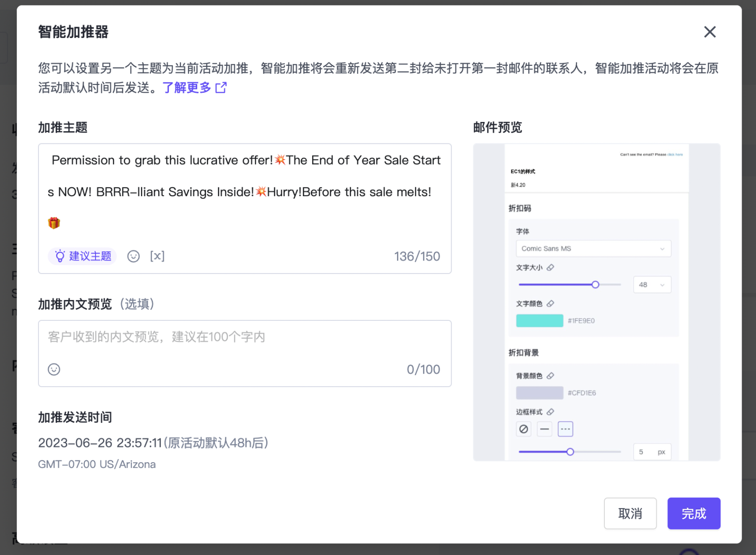Open emoji picker in the subject field
Image resolution: width=756 pixels, height=555 pixels.
point(134,256)
